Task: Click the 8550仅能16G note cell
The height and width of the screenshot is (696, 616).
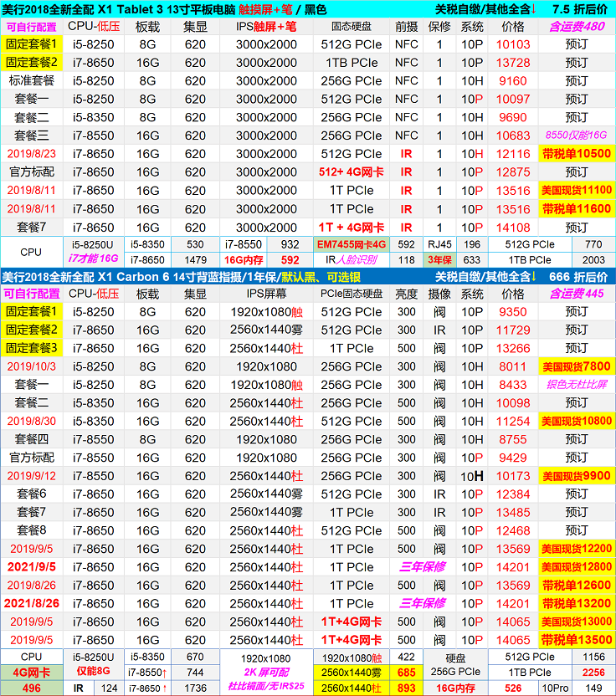Action: pos(577,136)
